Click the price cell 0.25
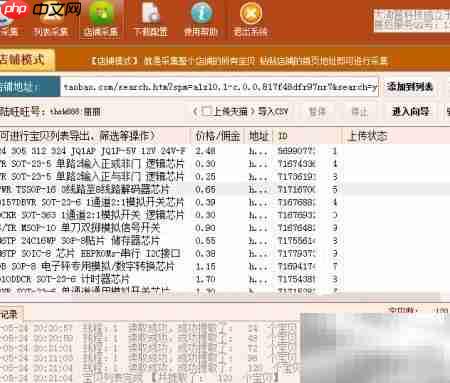Image resolution: width=450 pixels, height=383 pixels. point(205,177)
